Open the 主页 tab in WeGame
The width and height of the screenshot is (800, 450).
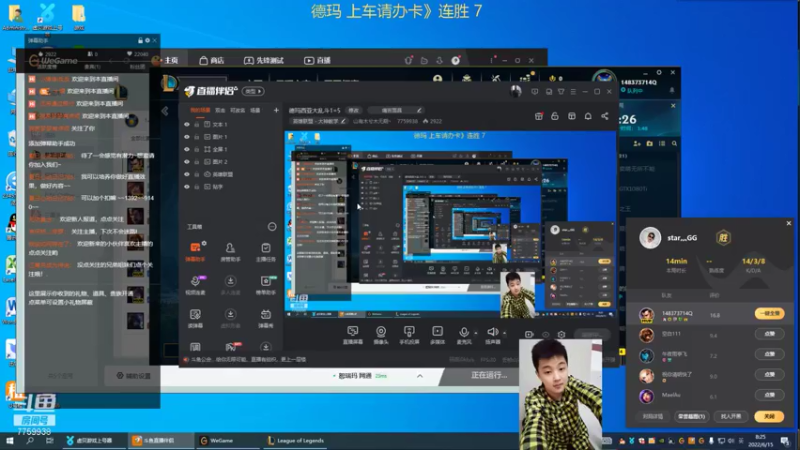(171, 60)
